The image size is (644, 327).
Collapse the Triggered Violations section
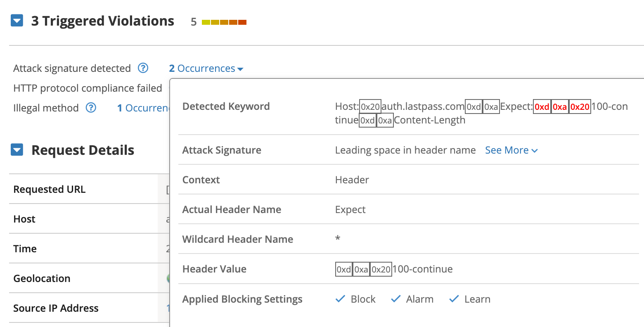(x=17, y=21)
